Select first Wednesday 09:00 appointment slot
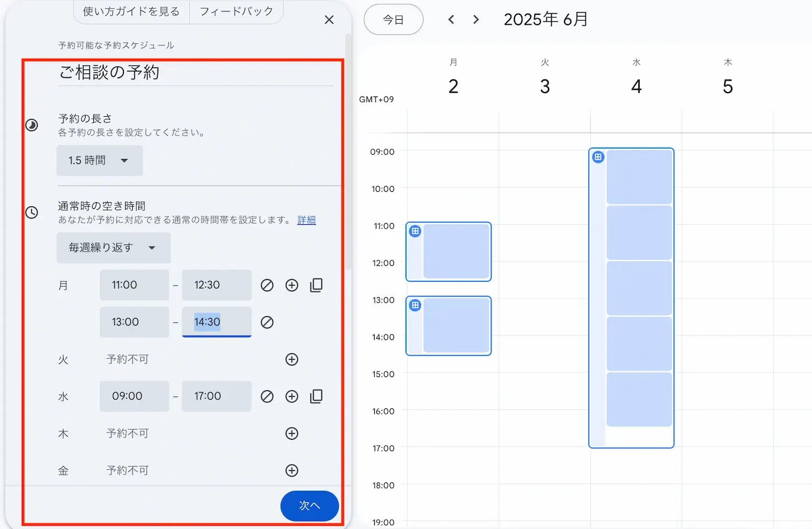This screenshot has height=529, width=812. pos(639,177)
